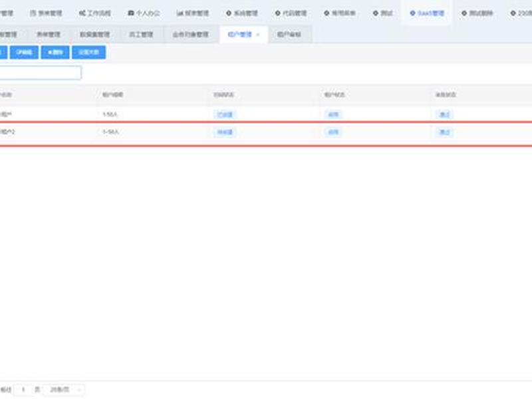Click the 审核状态 column header
532x399 pixels.
(446, 94)
